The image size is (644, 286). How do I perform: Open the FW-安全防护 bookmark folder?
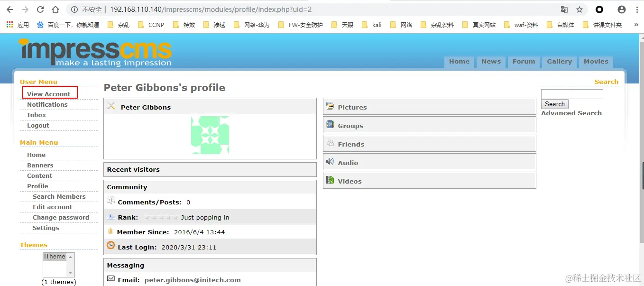pos(300,25)
